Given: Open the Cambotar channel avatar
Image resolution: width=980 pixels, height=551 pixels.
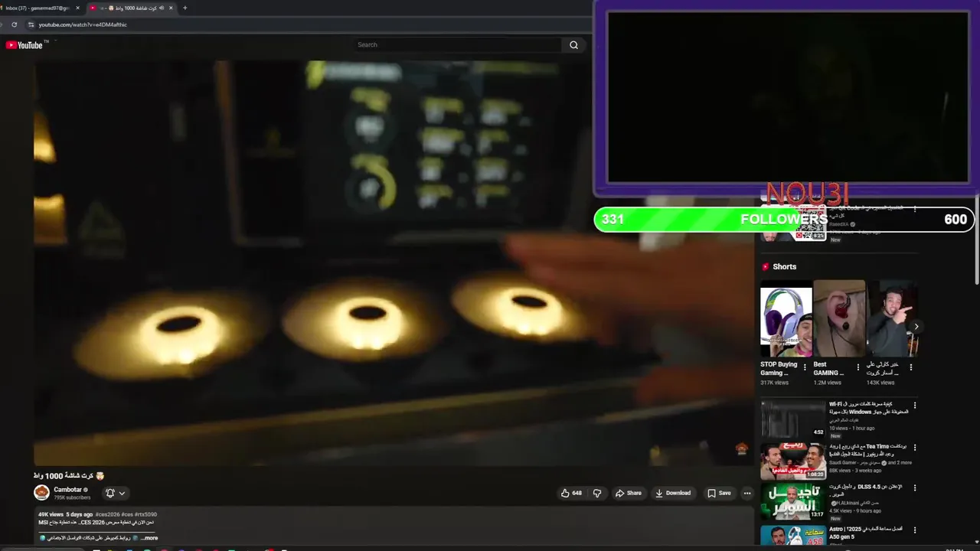Looking at the screenshot, I should 41,493.
